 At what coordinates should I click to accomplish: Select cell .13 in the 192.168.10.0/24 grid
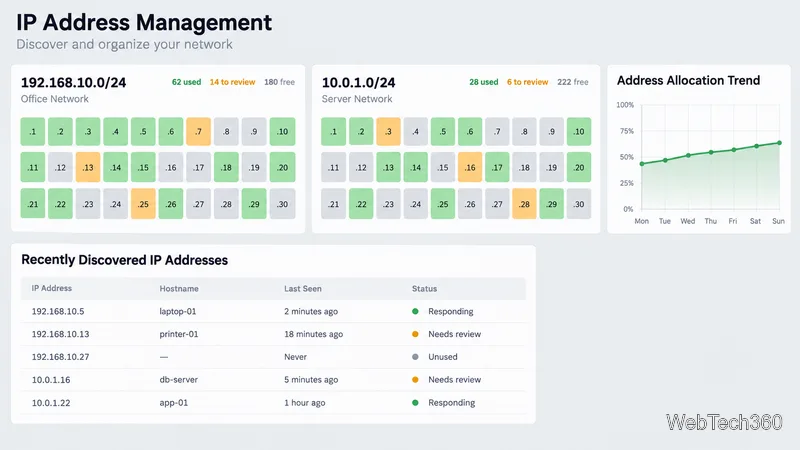click(x=88, y=167)
